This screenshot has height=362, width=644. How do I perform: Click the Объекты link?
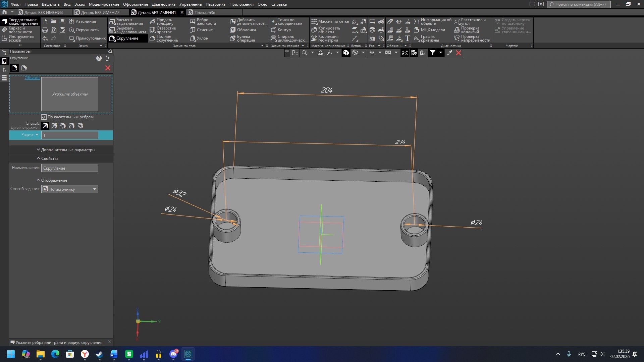click(x=32, y=78)
